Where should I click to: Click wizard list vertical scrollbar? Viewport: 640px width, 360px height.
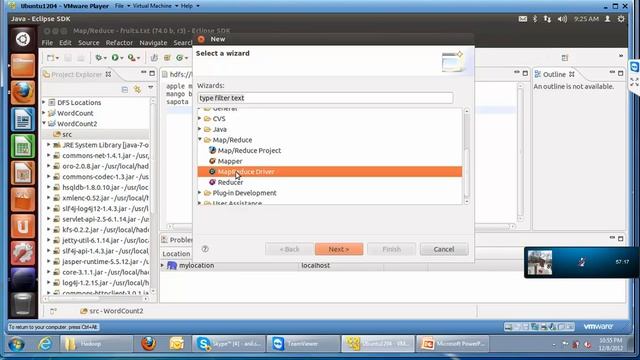pos(467,156)
